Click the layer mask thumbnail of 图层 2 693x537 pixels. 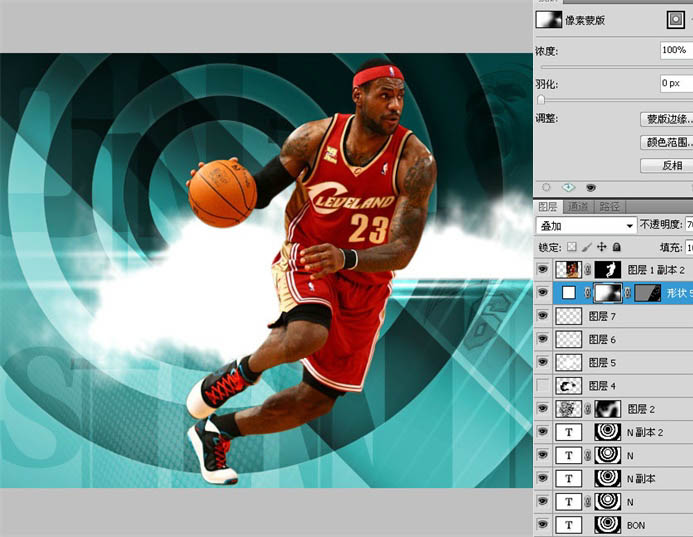tap(608, 409)
